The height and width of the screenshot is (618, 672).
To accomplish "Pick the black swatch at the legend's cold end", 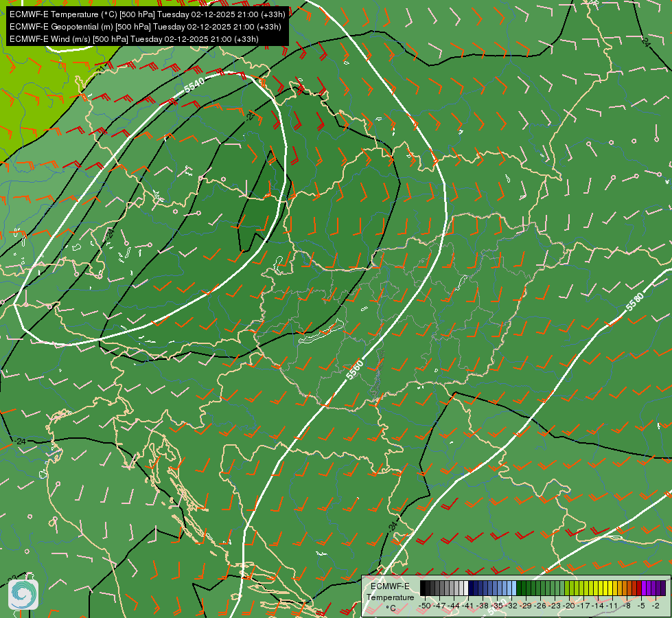I will click(x=423, y=588).
